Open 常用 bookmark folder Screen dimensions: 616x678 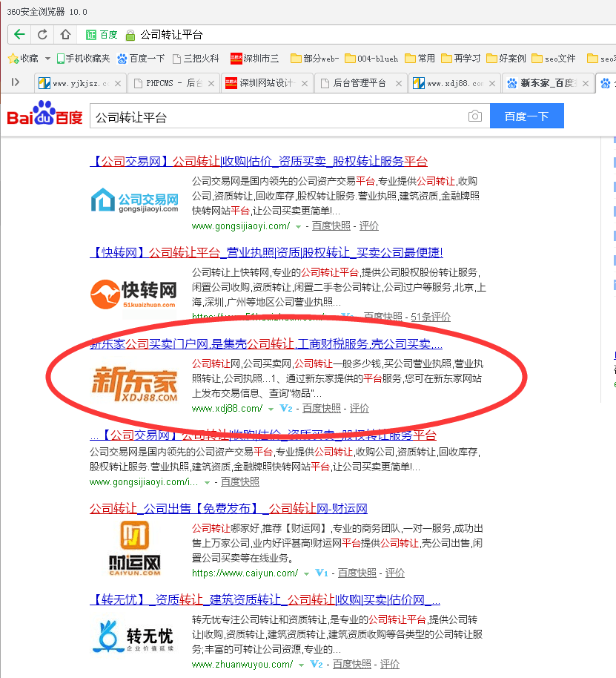(420, 59)
